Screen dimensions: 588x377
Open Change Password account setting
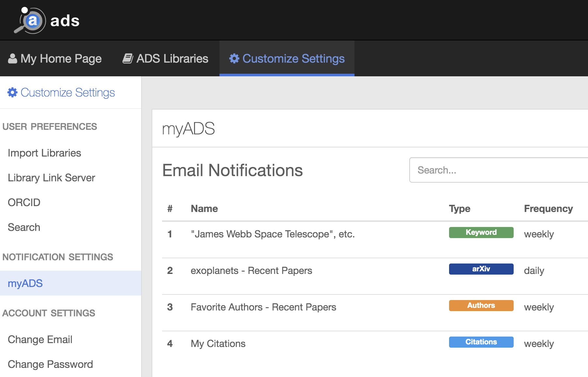(50, 364)
